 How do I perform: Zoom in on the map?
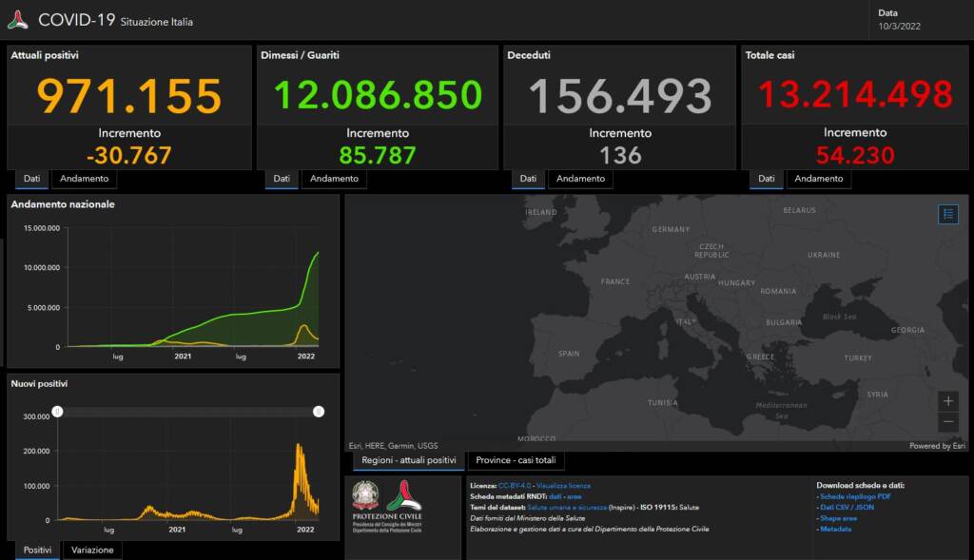pos(947,401)
